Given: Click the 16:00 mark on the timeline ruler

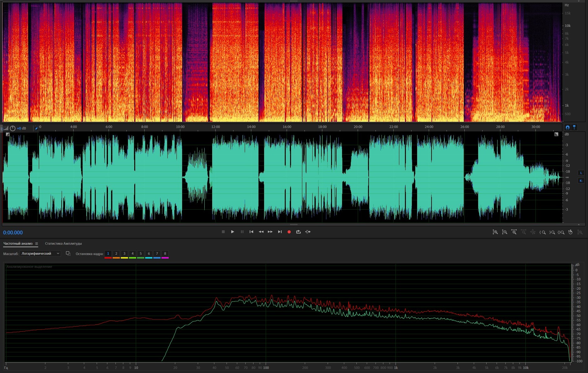Looking at the screenshot, I should coord(287,127).
